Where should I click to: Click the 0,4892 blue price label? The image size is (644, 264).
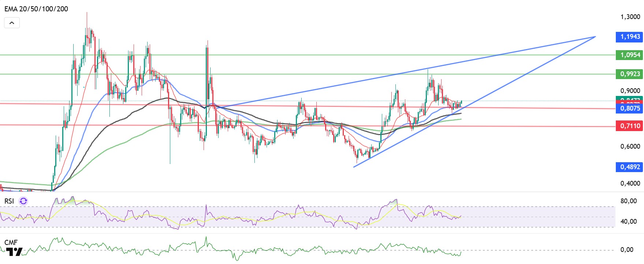click(x=629, y=167)
